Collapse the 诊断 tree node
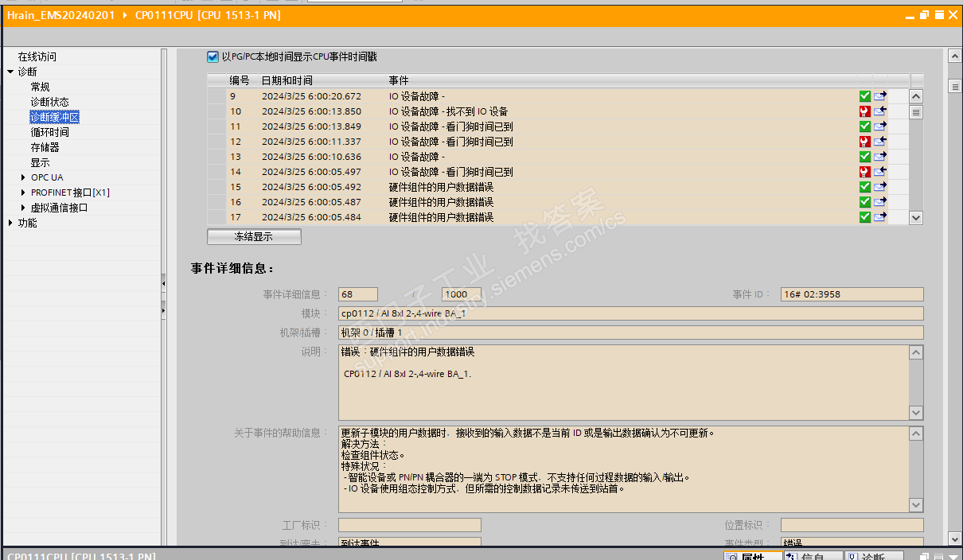This screenshot has width=963, height=560. coord(10,72)
